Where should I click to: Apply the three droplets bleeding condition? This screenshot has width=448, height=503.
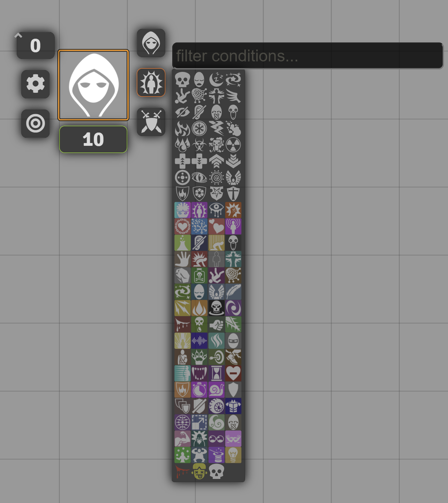(x=182, y=145)
